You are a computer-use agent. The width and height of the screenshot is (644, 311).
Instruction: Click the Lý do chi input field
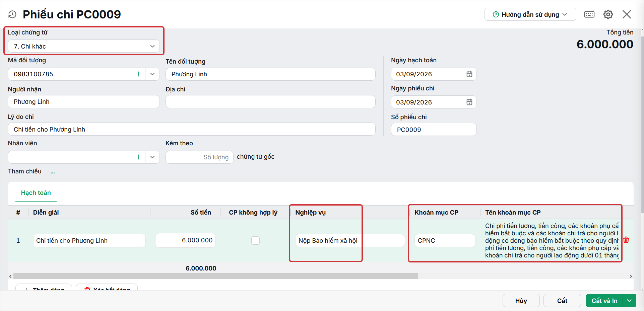coord(191,129)
